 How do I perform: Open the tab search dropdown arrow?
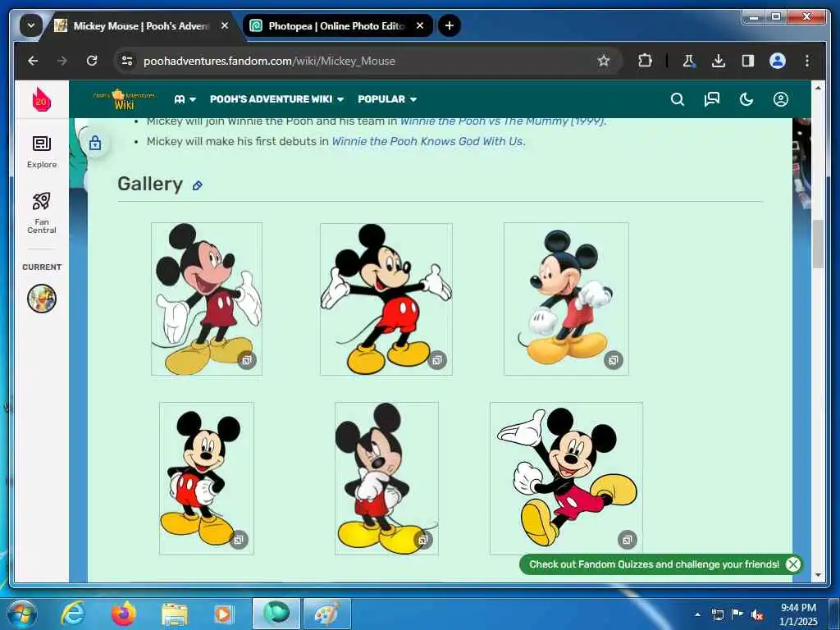click(x=31, y=25)
